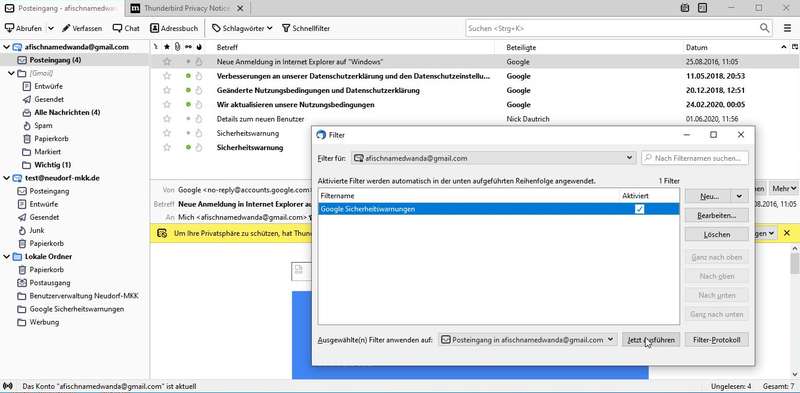
Task: Open the Details zum neuen Benutzer message
Action: [260, 119]
